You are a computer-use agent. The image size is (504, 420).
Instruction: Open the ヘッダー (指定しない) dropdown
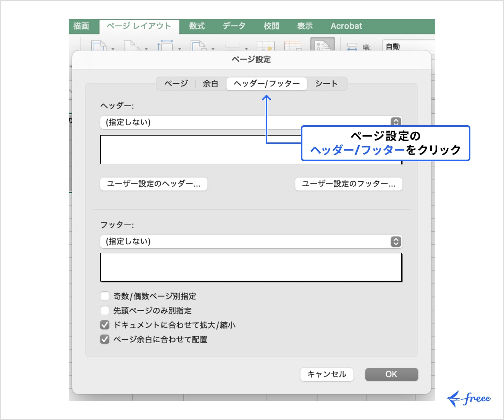(396, 122)
